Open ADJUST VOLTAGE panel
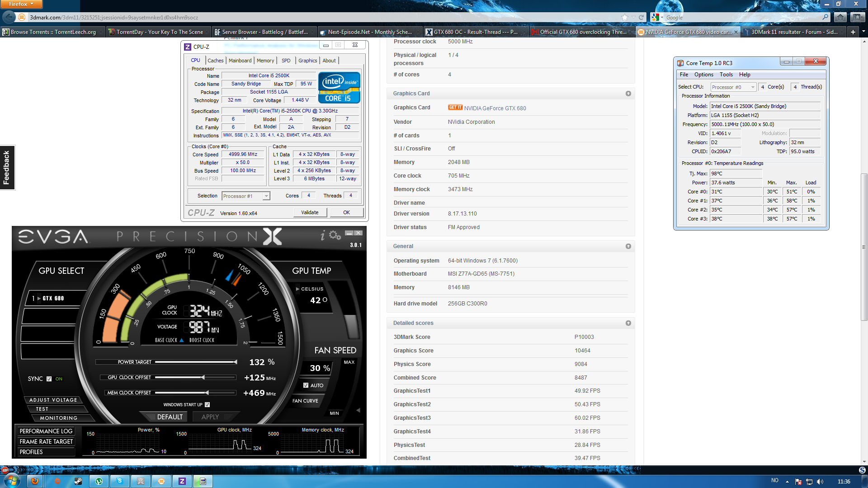Viewport: 868px width, 488px height. point(53,400)
